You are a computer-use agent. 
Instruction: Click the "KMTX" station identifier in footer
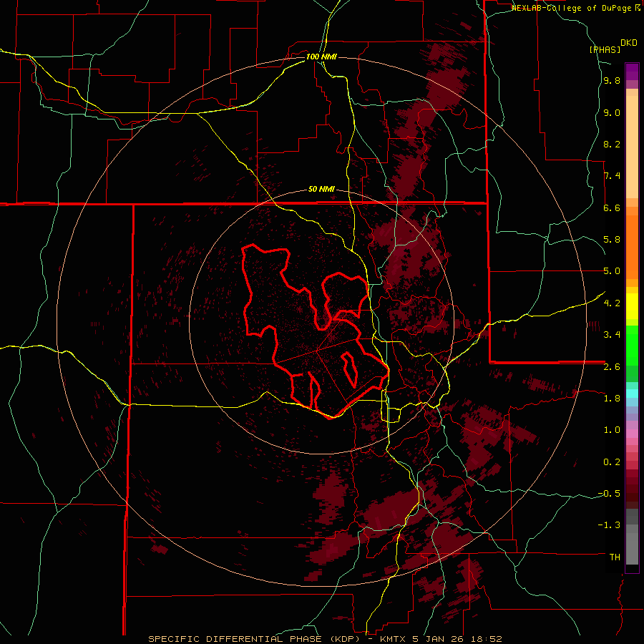(x=394, y=639)
